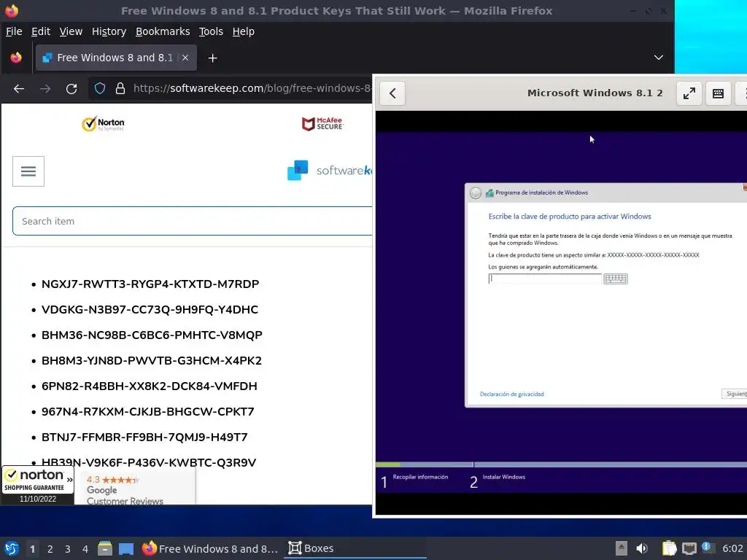Click the Firefox forward arrow button

coord(45,88)
